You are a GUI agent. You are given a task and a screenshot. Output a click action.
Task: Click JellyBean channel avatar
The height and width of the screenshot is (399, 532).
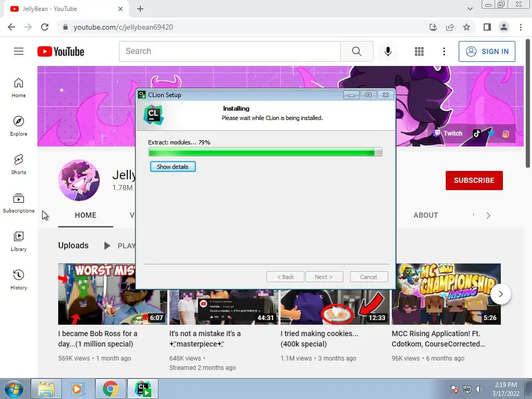79,180
